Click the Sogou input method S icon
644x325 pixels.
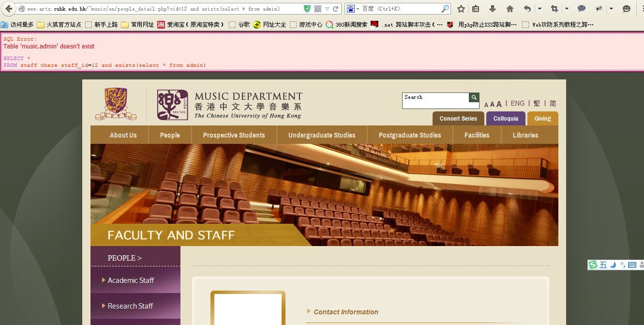pyautogui.click(x=593, y=264)
